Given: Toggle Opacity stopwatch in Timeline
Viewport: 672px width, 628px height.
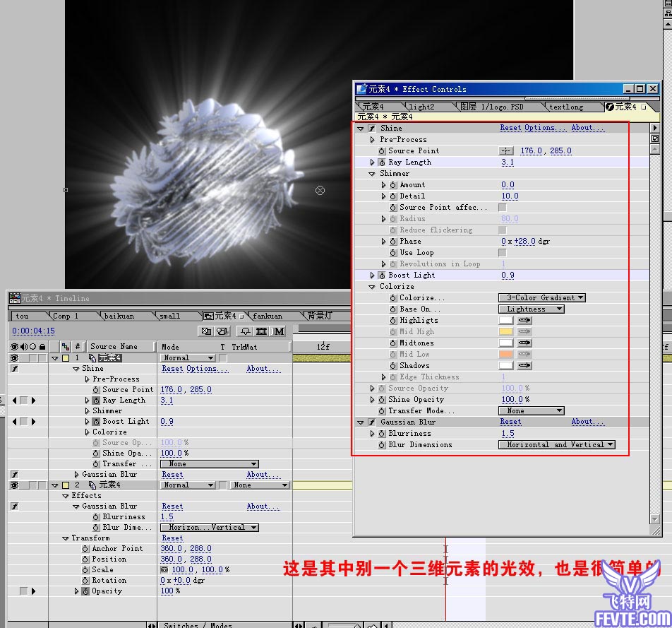Looking at the screenshot, I should (85, 591).
